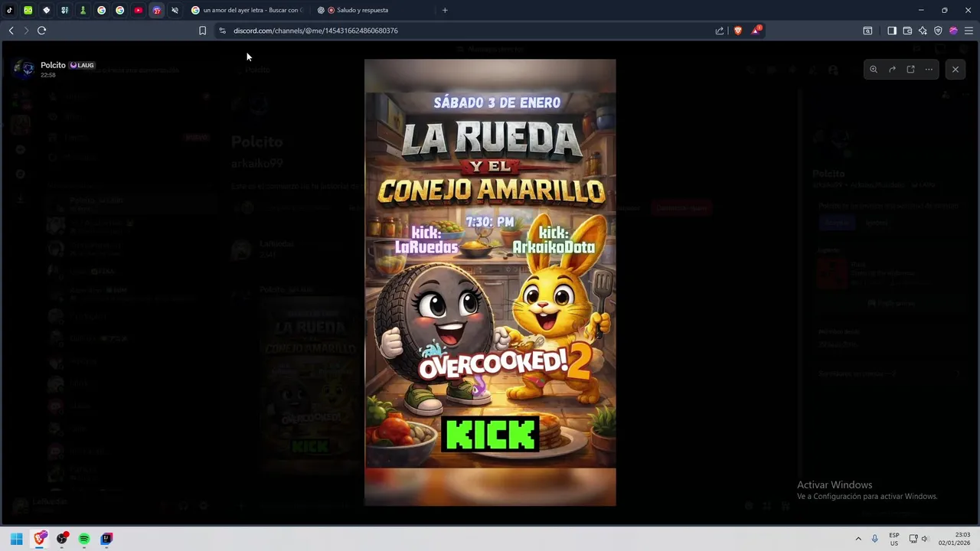
Task: Open Brave Rewards icon with notification badge
Action: pyautogui.click(x=756, y=31)
